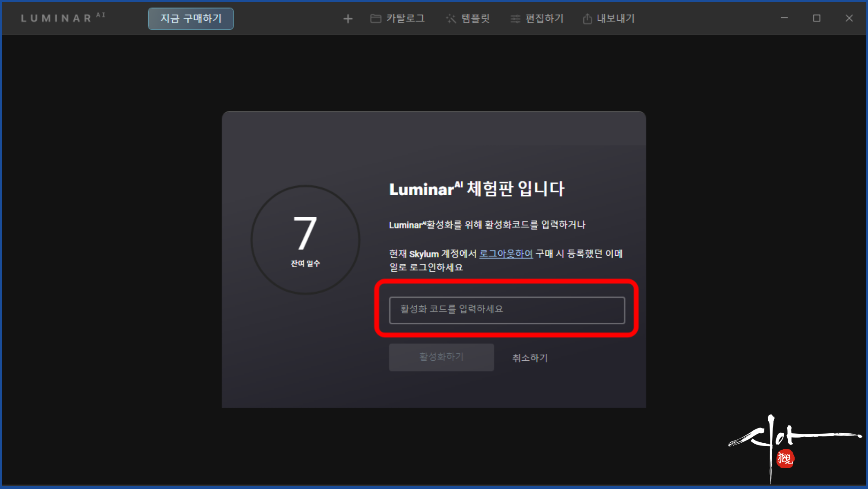Viewport: 868px width, 489px height.
Task: Switch to the 템플릿 tab
Action: pyautogui.click(x=468, y=19)
